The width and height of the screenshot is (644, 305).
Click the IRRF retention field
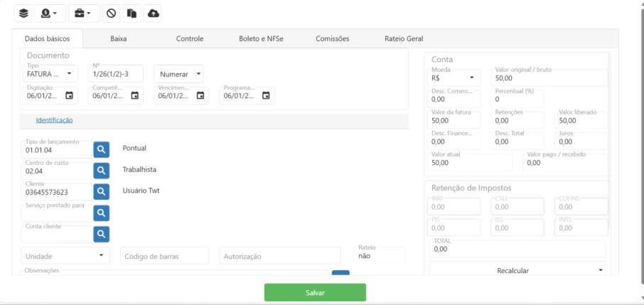455,206
